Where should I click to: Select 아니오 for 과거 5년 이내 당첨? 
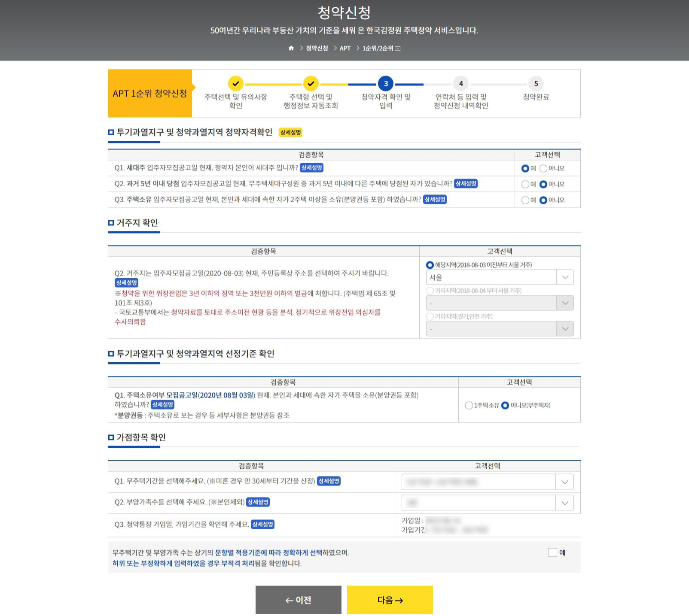(x=543, y=184)
